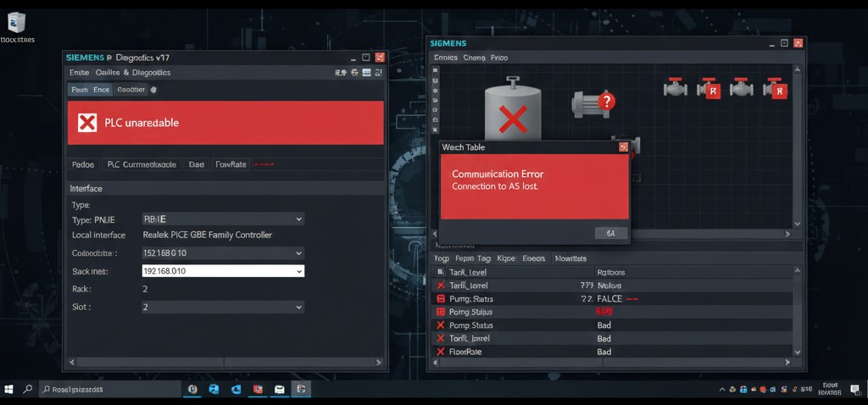Select the Fedoe tab

[x=84, y=164]
